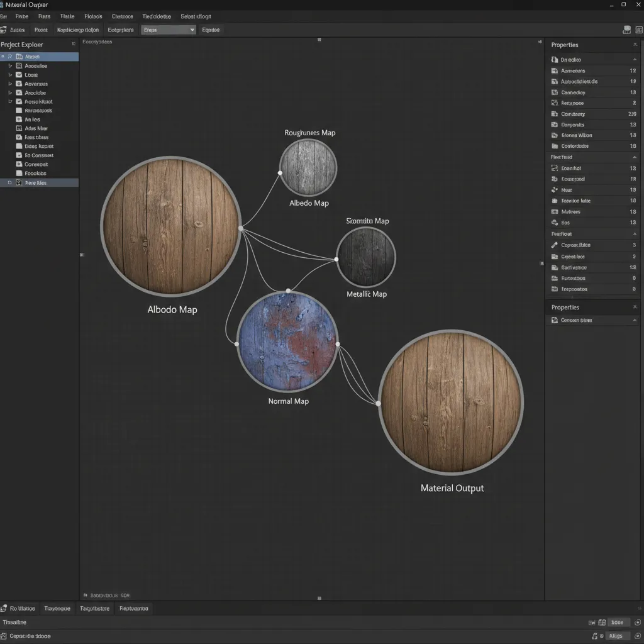Expand the Aocidoe tree node arrow
Screen dimensions: 644x644
10,92
